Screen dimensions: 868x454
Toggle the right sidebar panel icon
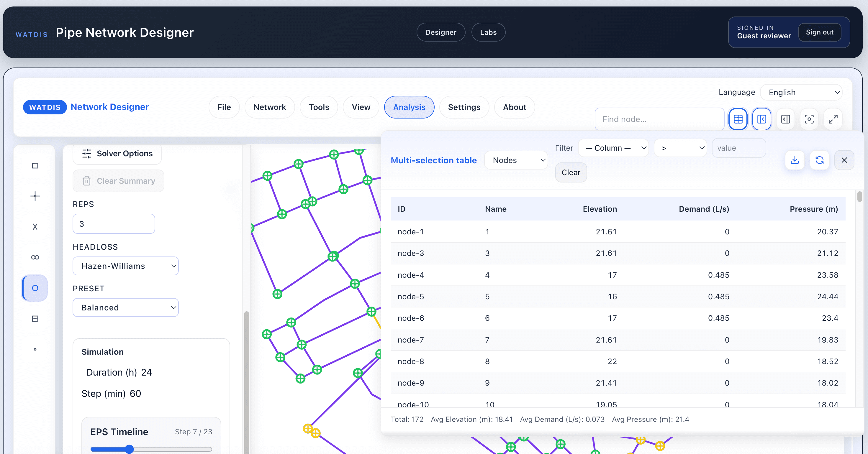tap(785, 119)
